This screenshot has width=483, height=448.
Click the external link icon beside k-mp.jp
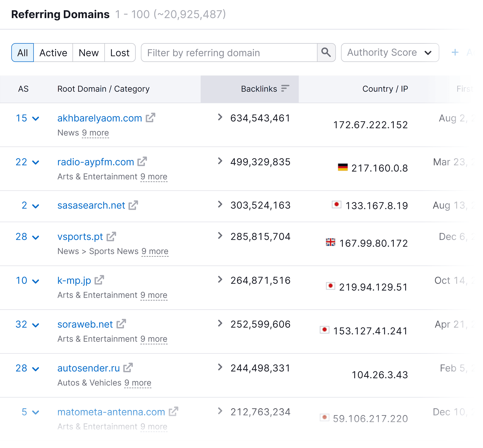(x=99, y=280)
